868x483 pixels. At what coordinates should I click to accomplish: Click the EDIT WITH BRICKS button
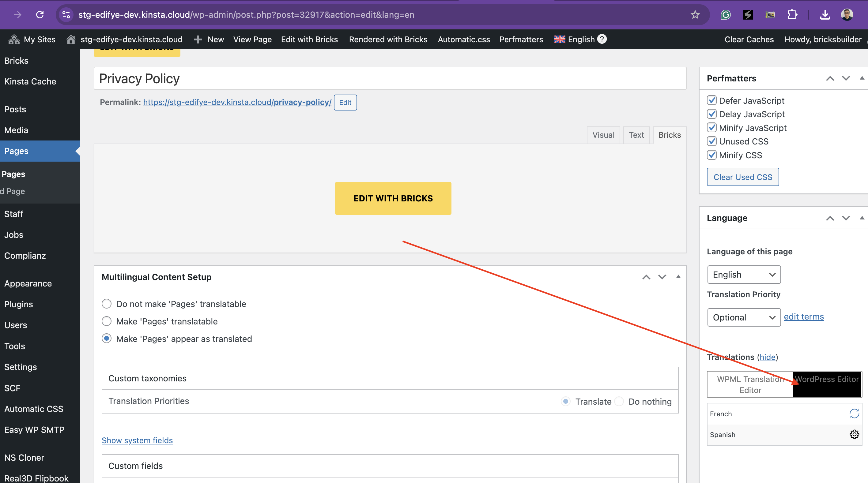(393, 198)
